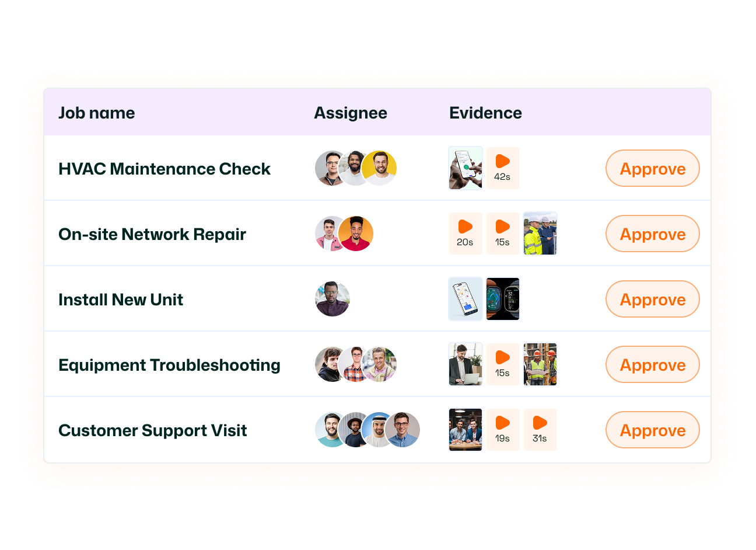Open the hi-vis workers photo evidence
This screenshot has height=550, width=756.
pyautogui.click(x=540, y=234)
